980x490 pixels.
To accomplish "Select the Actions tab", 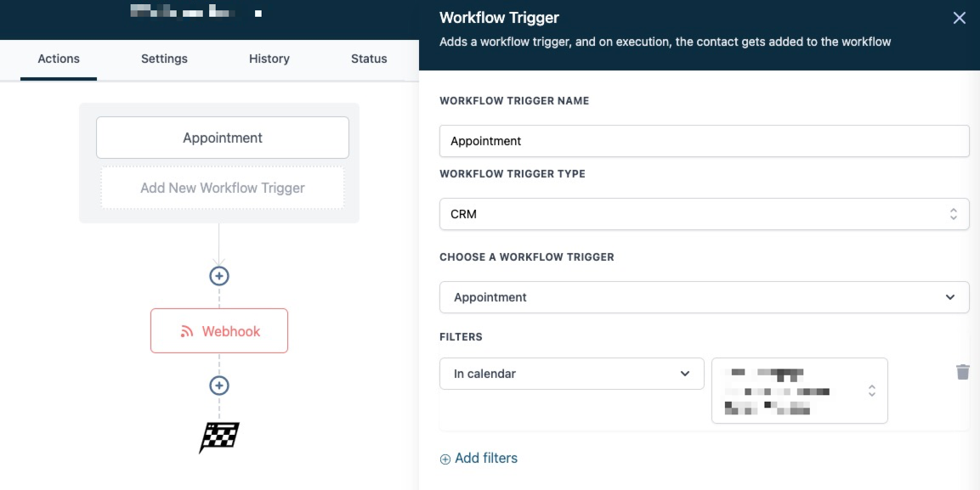I will [59, 59].
